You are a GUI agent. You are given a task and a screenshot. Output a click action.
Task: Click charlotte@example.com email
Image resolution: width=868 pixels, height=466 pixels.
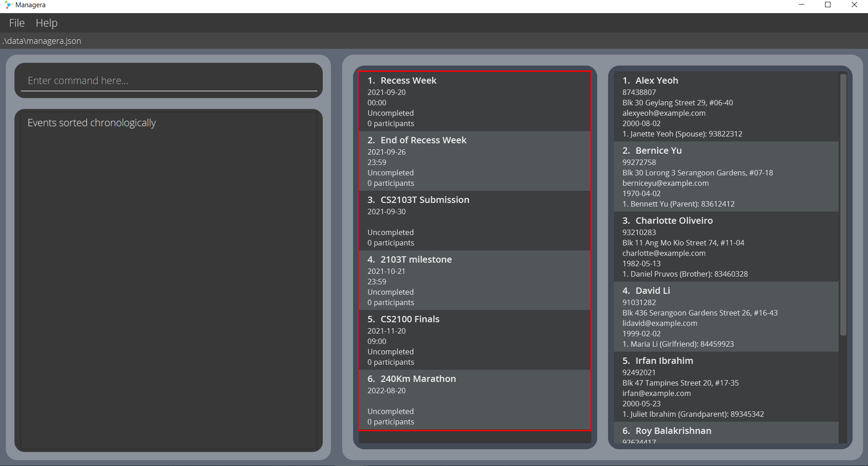664,253
